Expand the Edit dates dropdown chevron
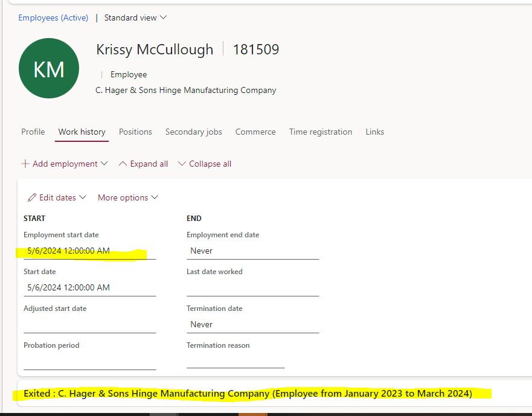 [83, 197]
